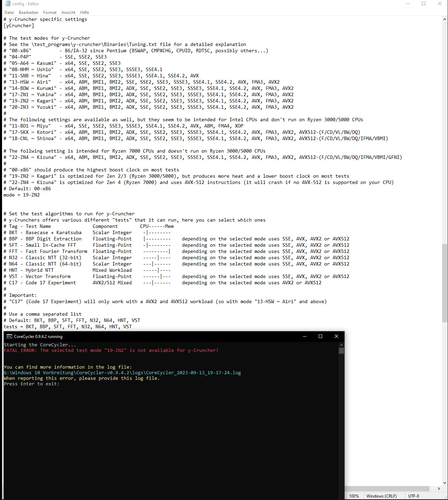Click the Notepad icon in the config title bar
The image size is (448, 500).
click(x=8, y=4)
